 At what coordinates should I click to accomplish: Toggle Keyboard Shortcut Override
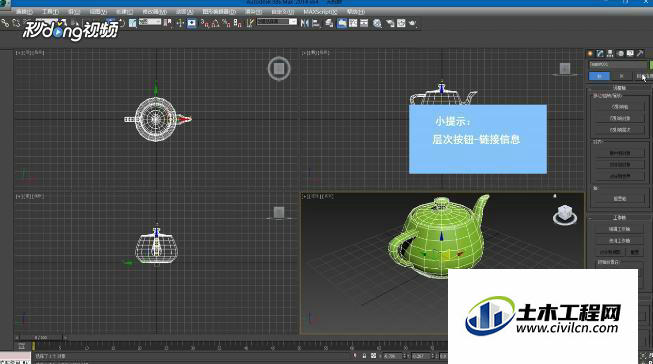coord(192,23)
